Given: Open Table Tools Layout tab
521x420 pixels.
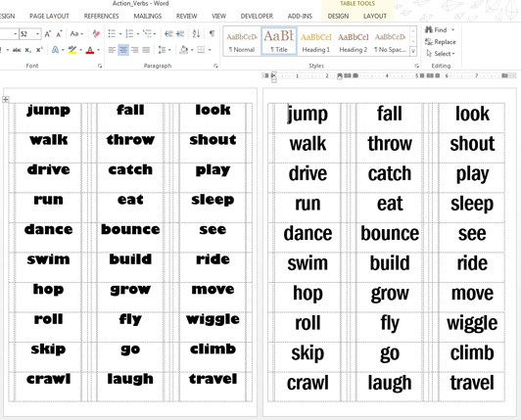Looking at the screenshot, I should (x=375, y=16).
